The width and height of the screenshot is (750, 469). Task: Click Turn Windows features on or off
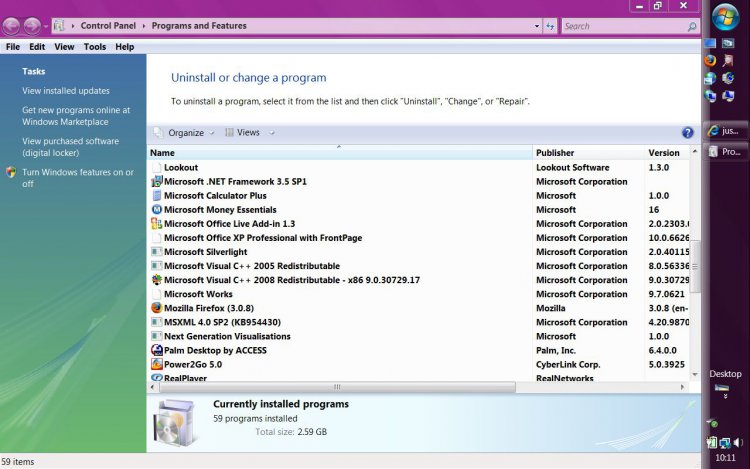pyautogui.click(x=77, y=178)
